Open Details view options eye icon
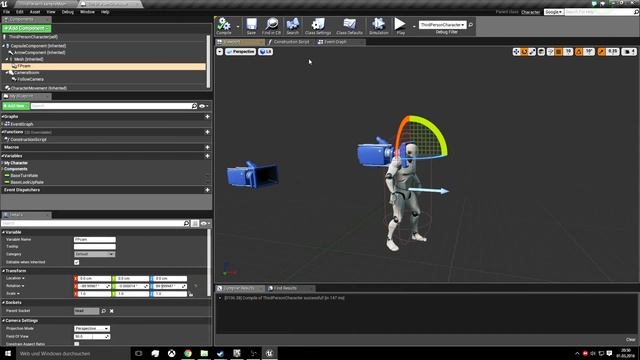Image resolution: width=640 pixels, height=360 pixels. click(x=205, y=224)
